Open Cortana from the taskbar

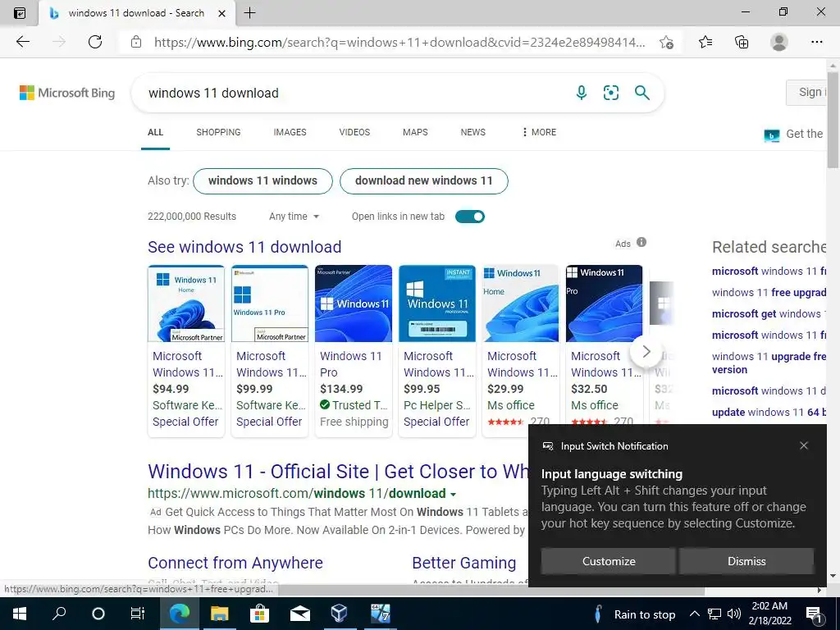[98, 614]
